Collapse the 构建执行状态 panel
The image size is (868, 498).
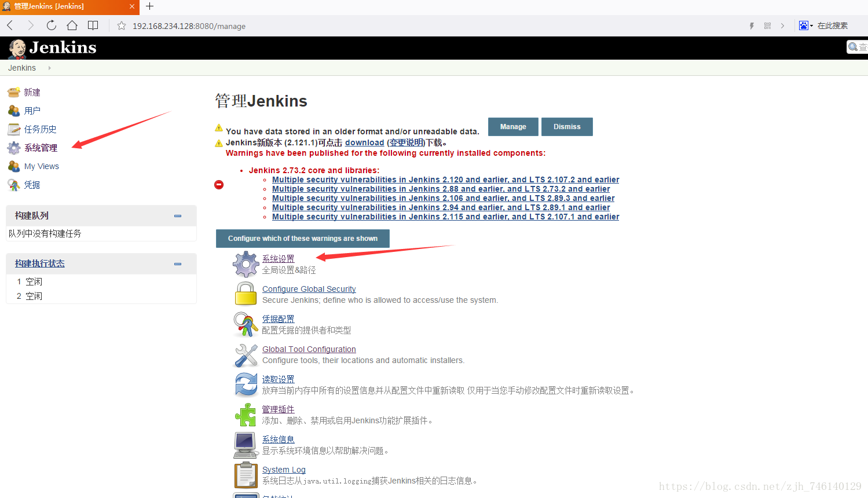[178, 263]
